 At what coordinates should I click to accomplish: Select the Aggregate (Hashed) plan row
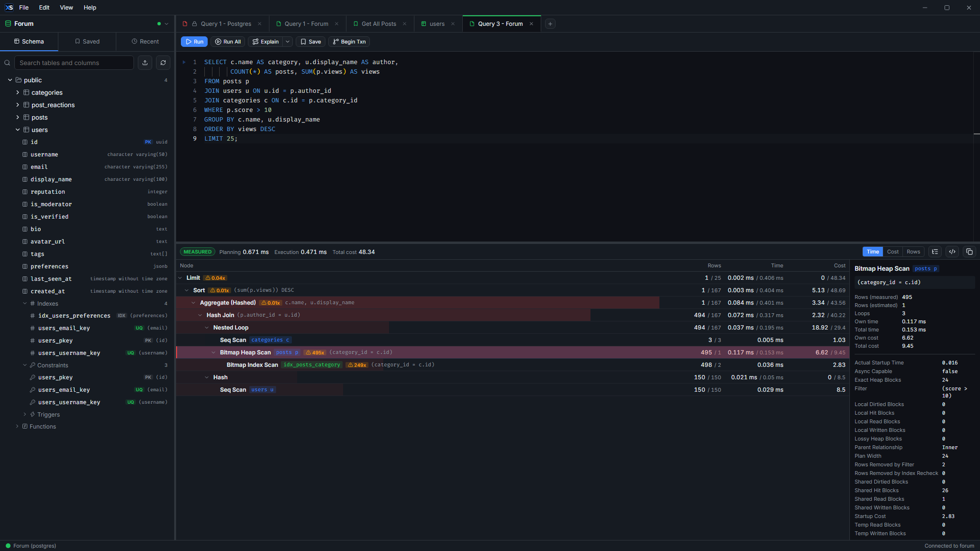[x=512, y=303]
